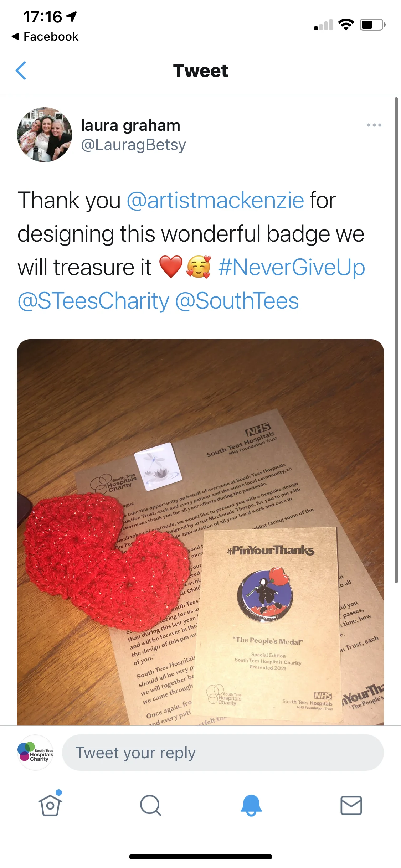Open the Notifications bell tab
This screenshot has height=868, width=401.
(251, 805)
